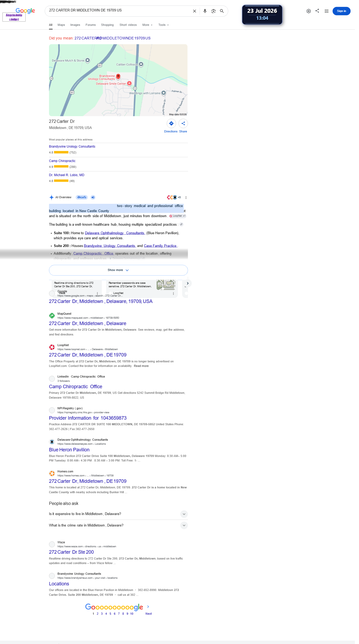
Task: Open Brandywine Urology Locations result
Action: click(x=59, y=584)
